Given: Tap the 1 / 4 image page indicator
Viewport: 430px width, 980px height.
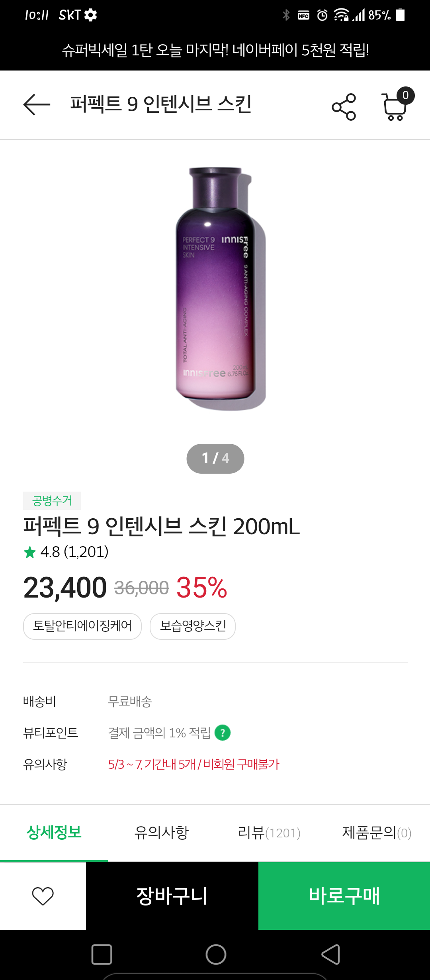Looking at the screenshot, I should point(215,459).
